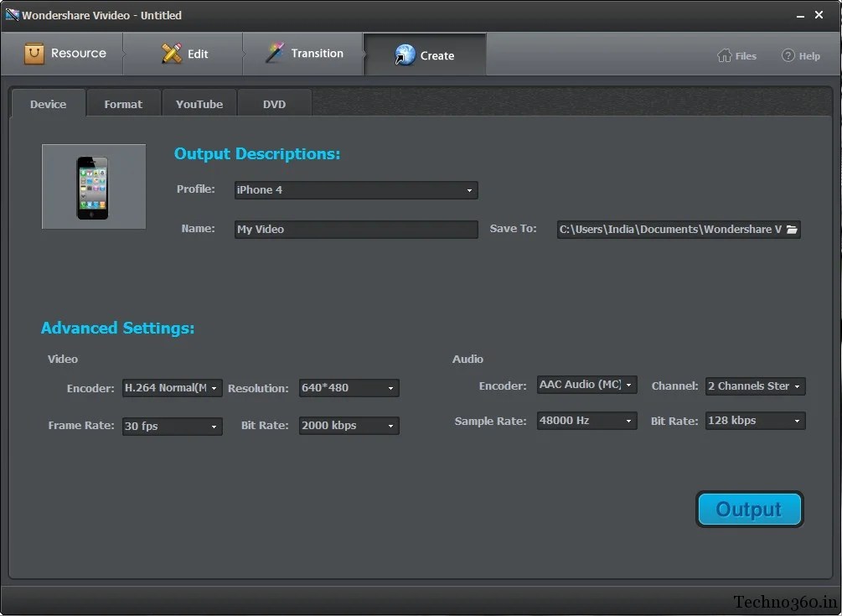Open the Transition step
This screenshot has width=842, height=616.
(x=303, y=54)
